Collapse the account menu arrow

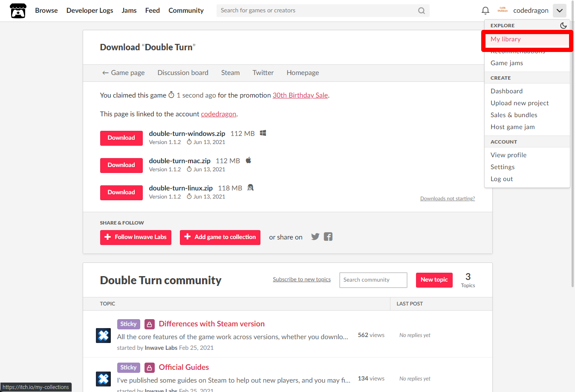(560, 11)
